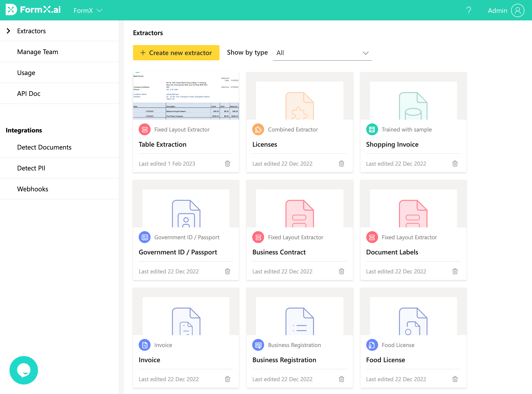Viewport: 532px width, 394px height.
Task: Click the Fixed Layout Extractor icon on Table Extraction
Action: 144,129
